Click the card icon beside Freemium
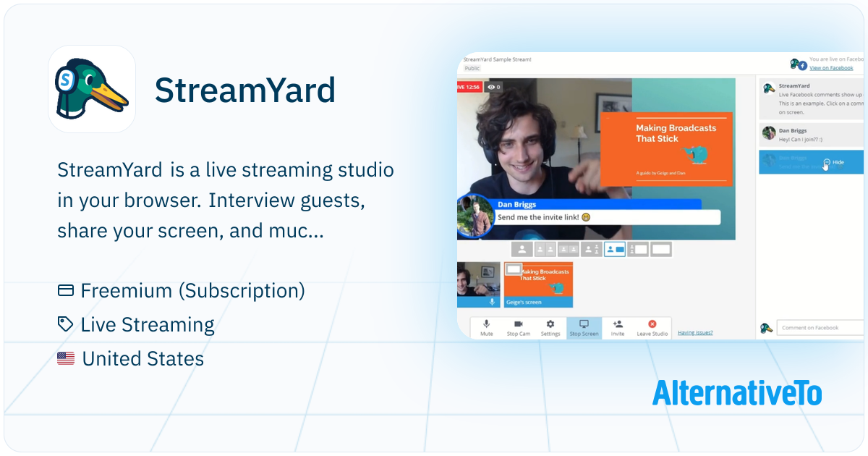This screenshot has width=868, height=456. (x=66, y=290)
